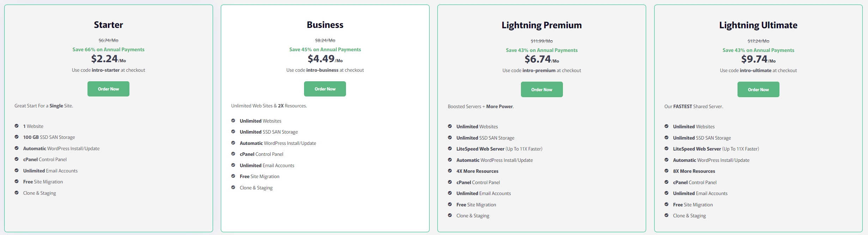Click Lightning Ultimate's Unlimited Email Accounts checkmark
The width and height of the screenshot is (868, 235).
click(x=666, y=193)
